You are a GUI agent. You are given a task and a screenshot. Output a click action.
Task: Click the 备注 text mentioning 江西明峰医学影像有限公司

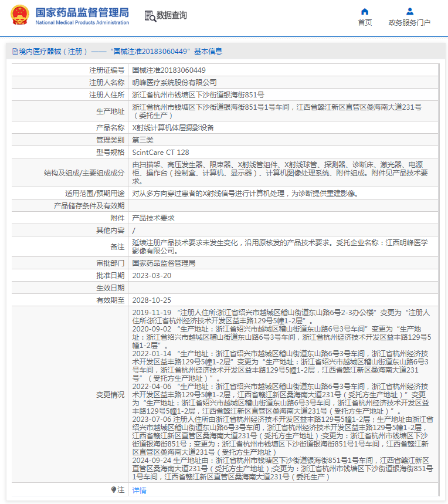coord(280,247)
